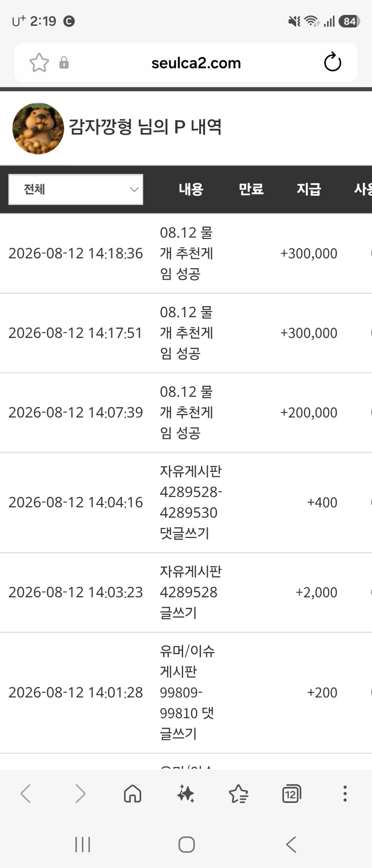
Task: Select the 만료 column header
Action: [x=251, y=189]
